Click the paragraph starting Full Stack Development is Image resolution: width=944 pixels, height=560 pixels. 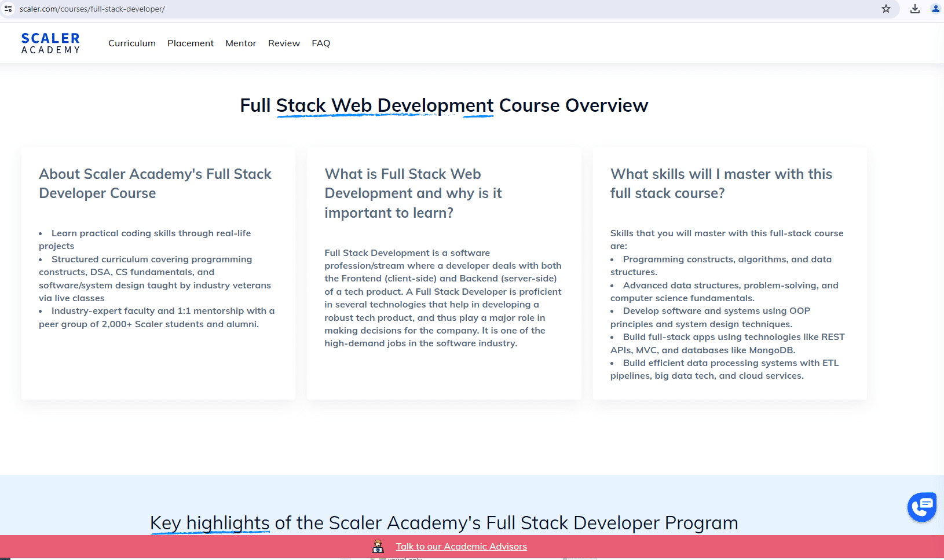tap(443, 298)
